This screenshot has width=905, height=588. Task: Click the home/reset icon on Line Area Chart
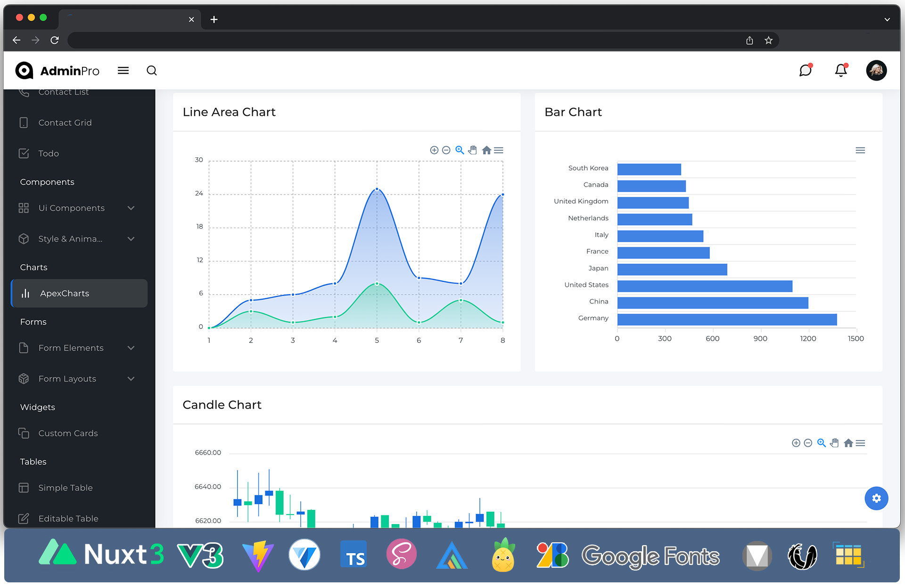(486, 150)
